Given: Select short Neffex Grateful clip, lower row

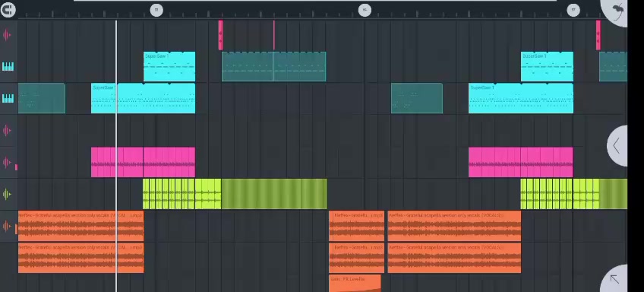Looking at the screenshot, I should click(x=356, y=258).
